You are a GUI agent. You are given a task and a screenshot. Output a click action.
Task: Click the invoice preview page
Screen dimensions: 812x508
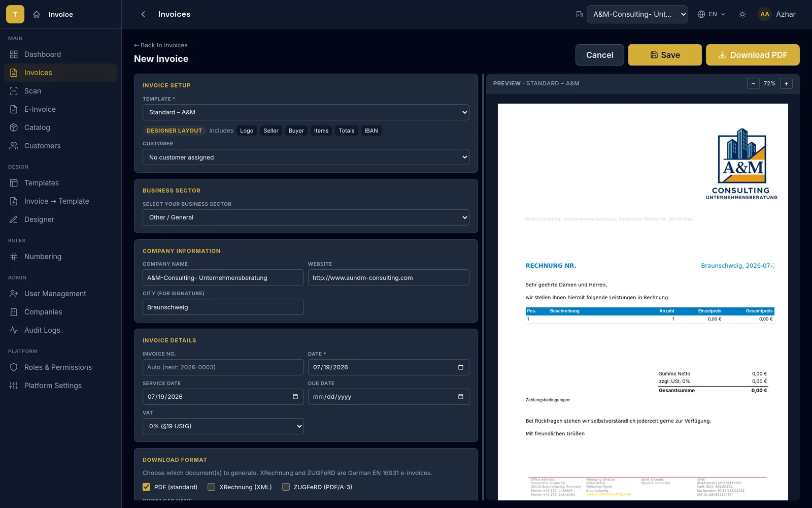(643, 302)
